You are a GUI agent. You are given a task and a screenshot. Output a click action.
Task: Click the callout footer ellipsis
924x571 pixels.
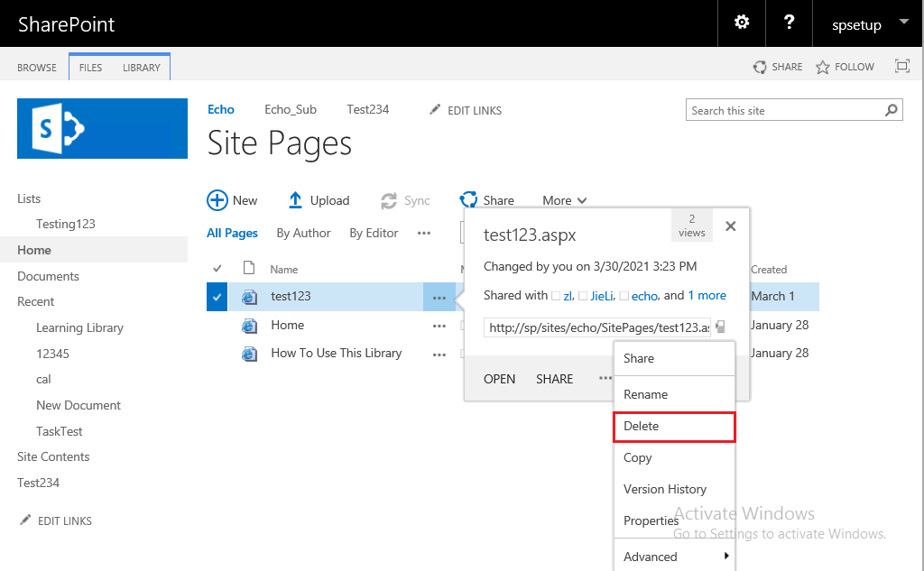[605, 378]
